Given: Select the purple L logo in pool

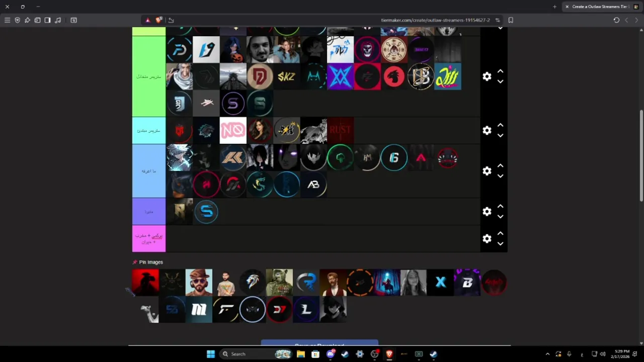Looking at the screenshot, I should 306,309.
